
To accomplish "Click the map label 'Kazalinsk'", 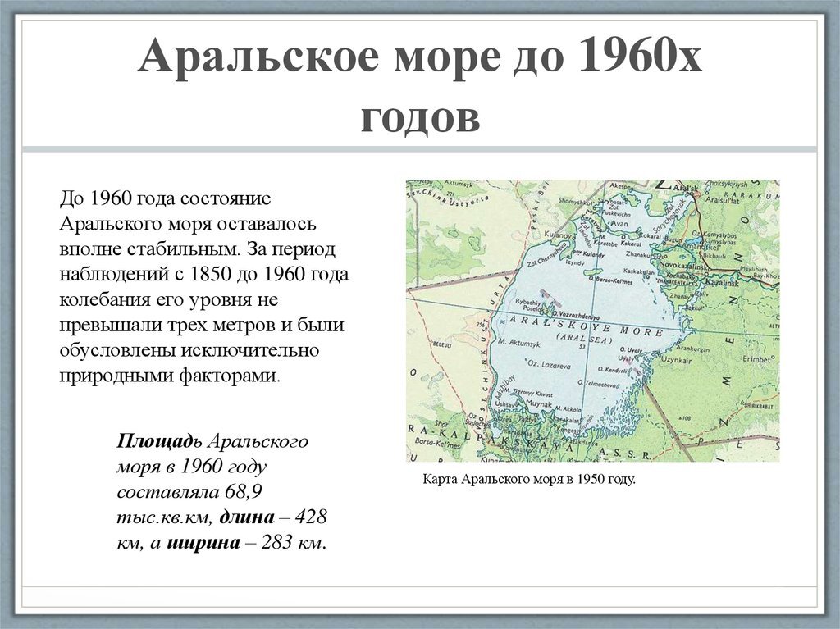I will pos(722,282).
